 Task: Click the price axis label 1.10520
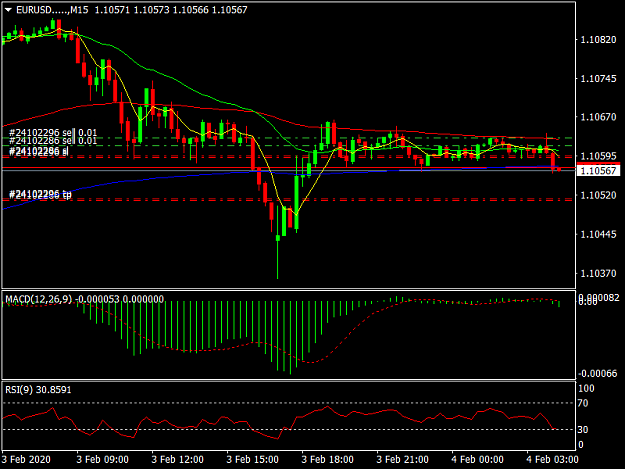coord(598,195)
